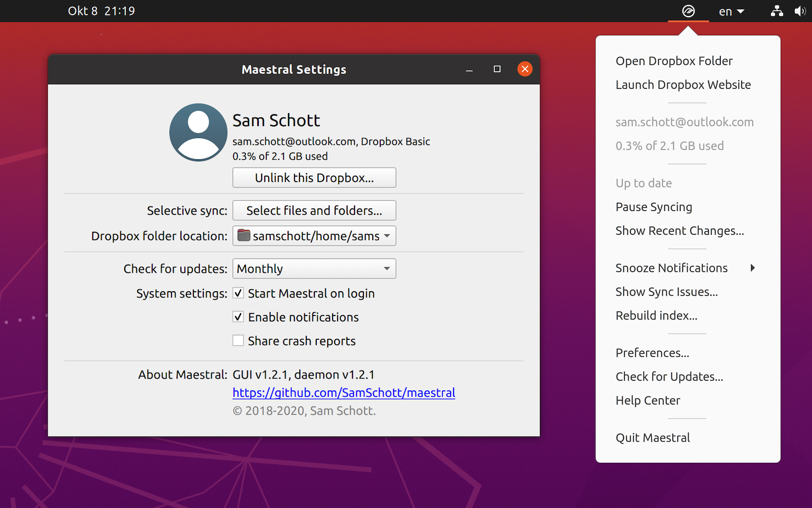Choose Quit Maestral in the tray menu
This screenshot has height=508, width=812.
652,438
